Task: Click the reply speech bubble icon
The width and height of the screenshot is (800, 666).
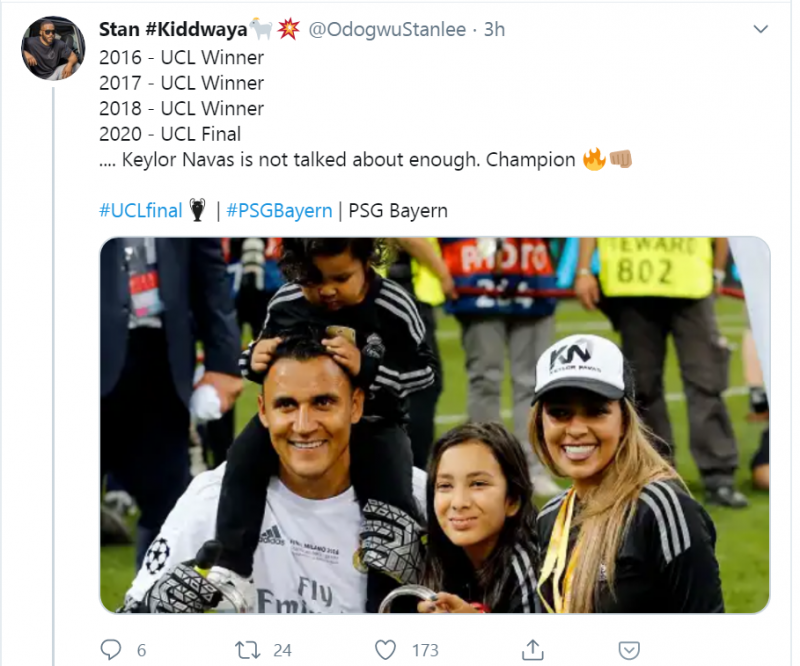Action: [x=111, y=650]
